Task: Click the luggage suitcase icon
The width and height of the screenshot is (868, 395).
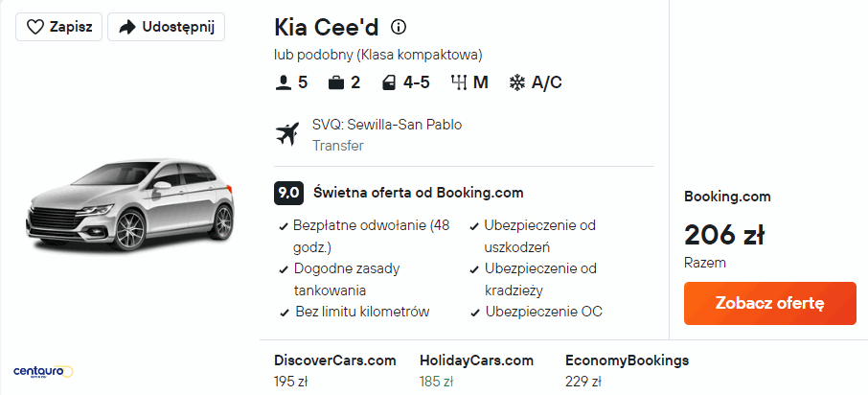Action: coord(336,82)
